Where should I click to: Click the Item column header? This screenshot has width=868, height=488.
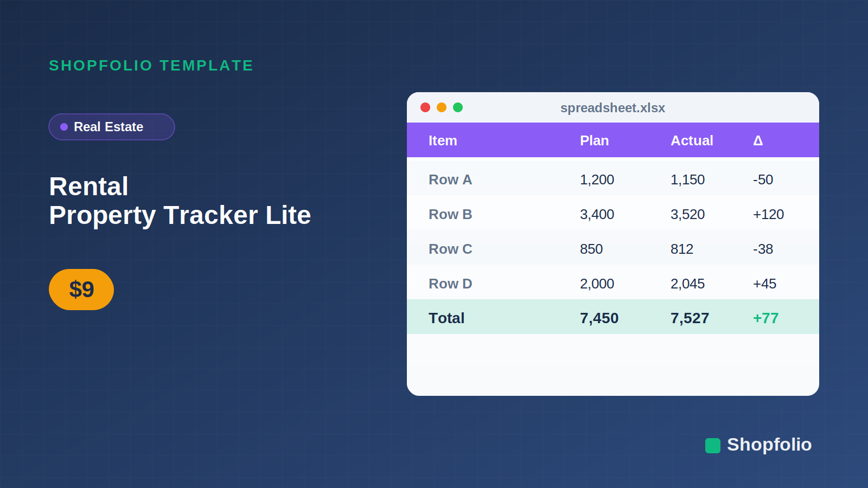(443, 140)
